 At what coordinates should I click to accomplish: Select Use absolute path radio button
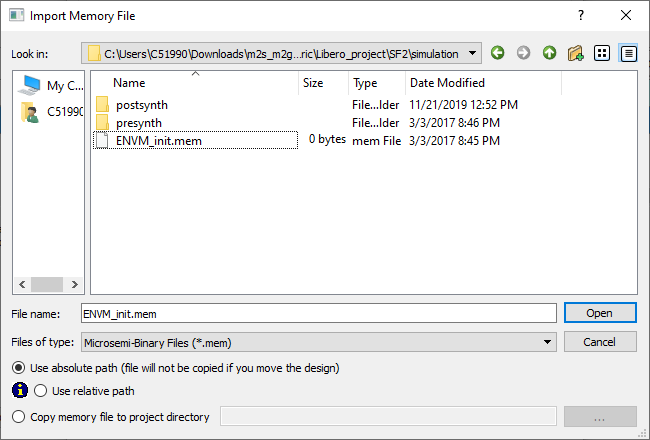[20, 368]
